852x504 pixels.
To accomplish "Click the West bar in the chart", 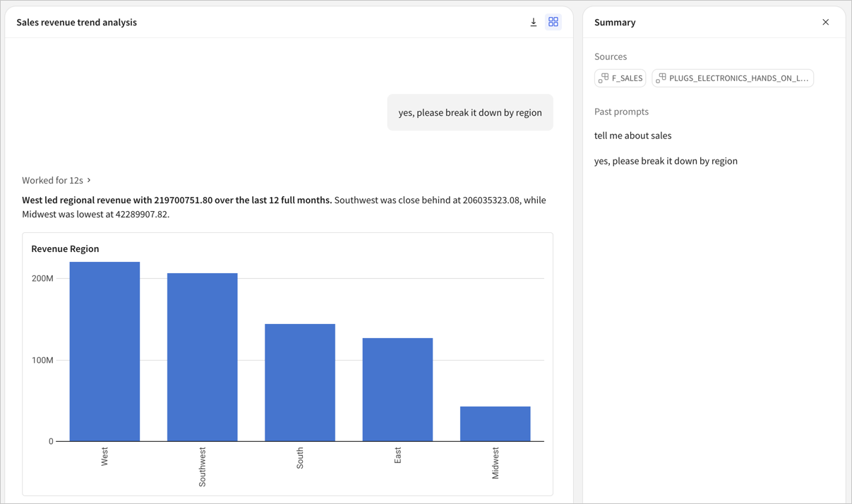I will pos(104,352).
